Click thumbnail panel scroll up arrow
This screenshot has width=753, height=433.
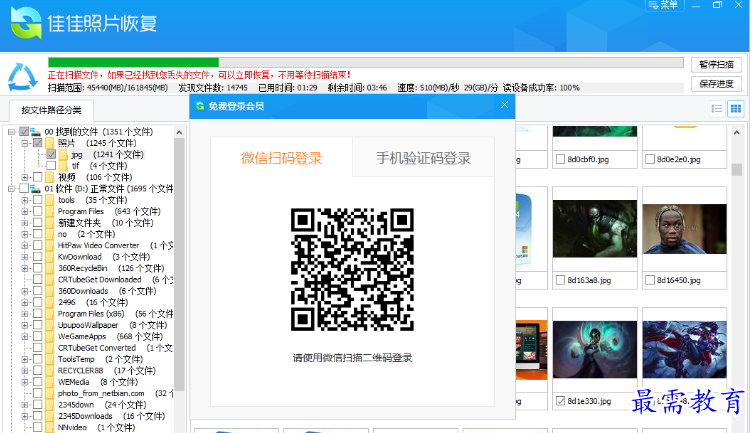click(737, 132)
